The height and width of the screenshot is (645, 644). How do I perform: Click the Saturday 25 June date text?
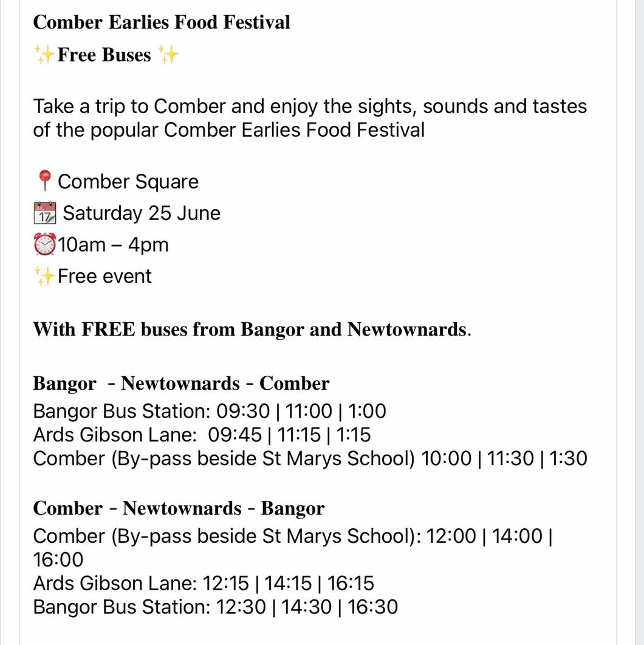point(142,213)
